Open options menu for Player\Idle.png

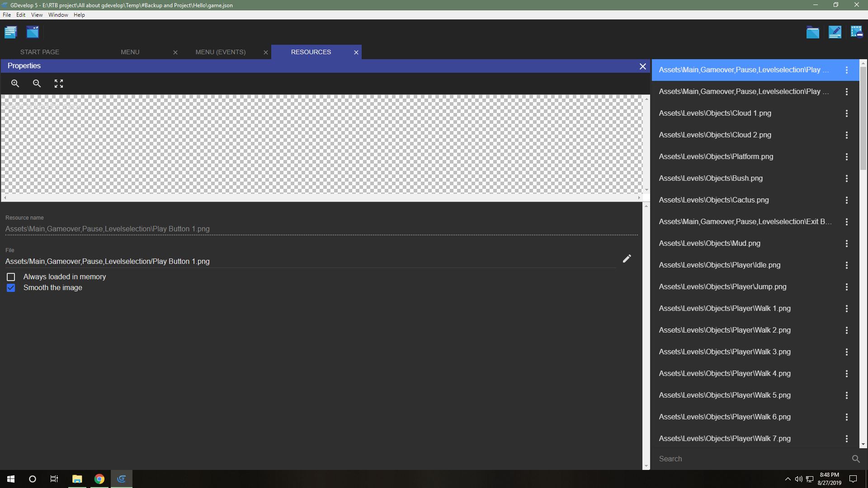(x=847, y=265)
